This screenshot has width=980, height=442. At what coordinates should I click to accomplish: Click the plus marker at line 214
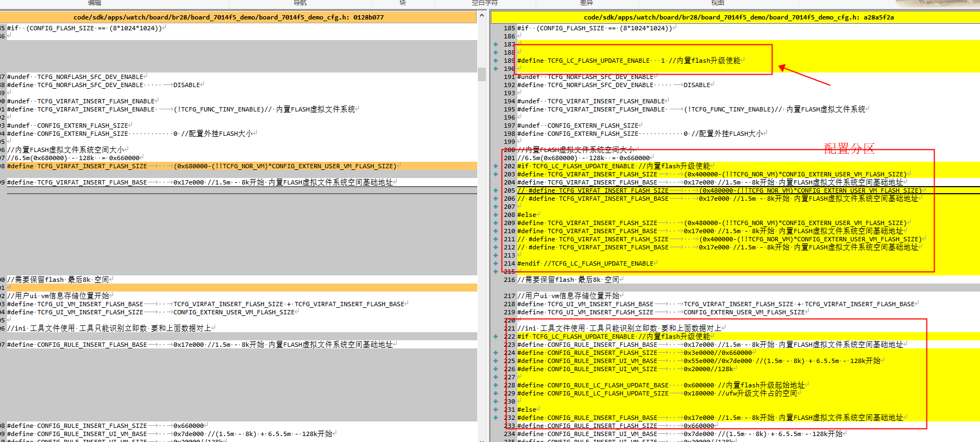coord(496,263)
